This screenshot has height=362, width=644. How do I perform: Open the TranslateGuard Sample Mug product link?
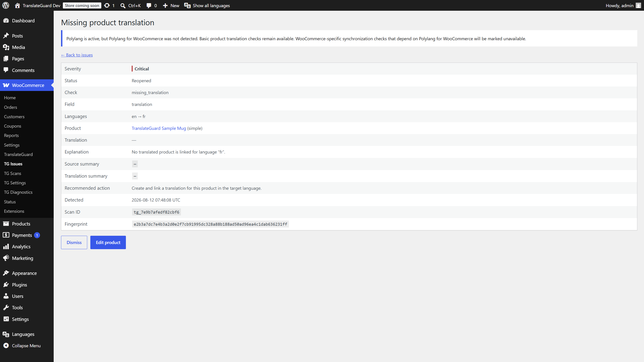click(159, 128)
